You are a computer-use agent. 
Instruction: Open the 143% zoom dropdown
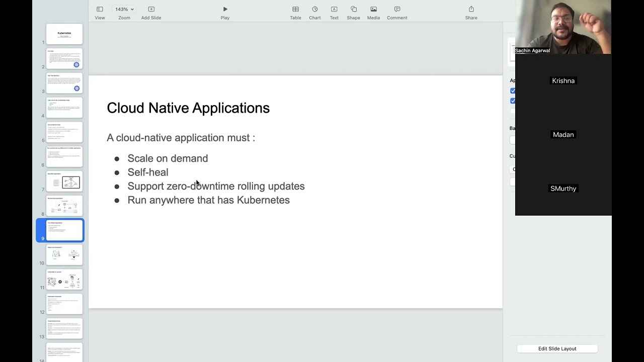pos(124,9)
